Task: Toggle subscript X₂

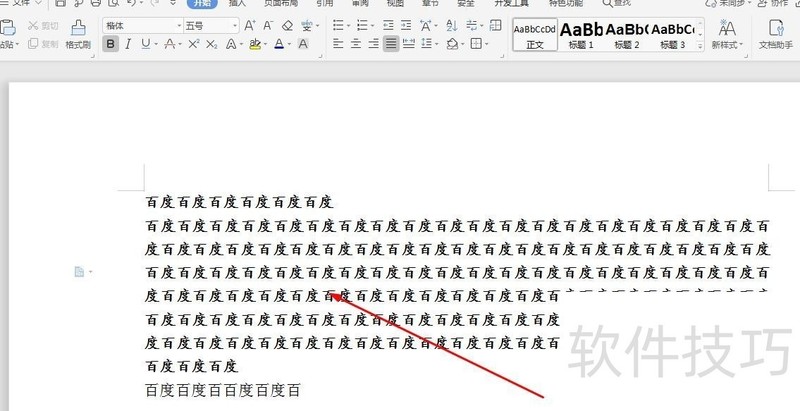Action: 212,44
